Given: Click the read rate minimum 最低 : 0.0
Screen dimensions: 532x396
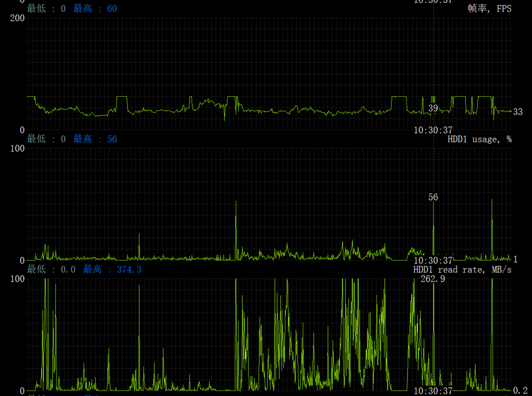Looking at the screenshot, I should (51, 270).
